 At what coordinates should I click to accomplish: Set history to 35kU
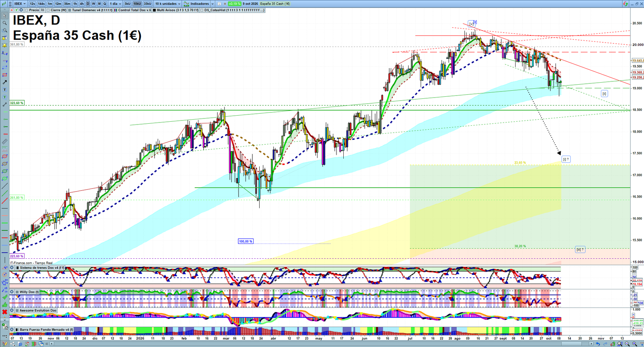(148, 4)
